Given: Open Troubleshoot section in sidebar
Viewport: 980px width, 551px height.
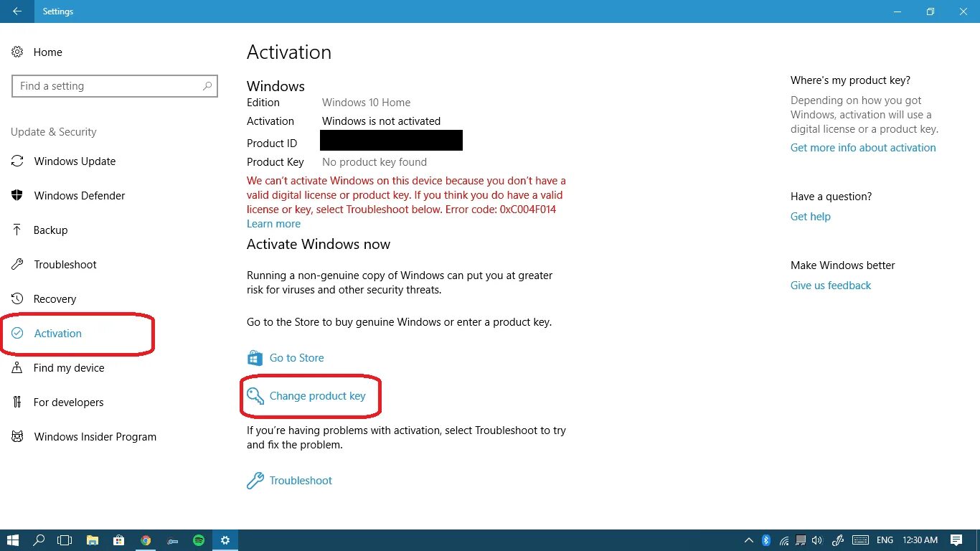Looking at the screenshot, I should tap(54, 265).
